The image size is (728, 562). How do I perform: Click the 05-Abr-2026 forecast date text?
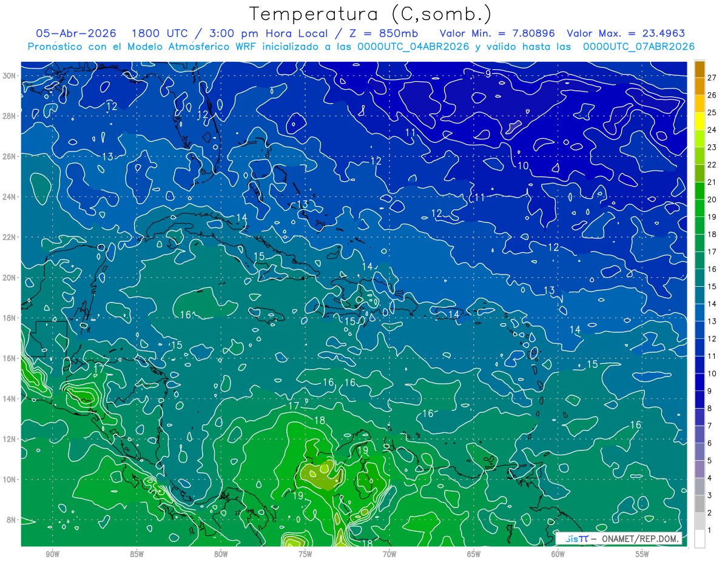[76, 33]
